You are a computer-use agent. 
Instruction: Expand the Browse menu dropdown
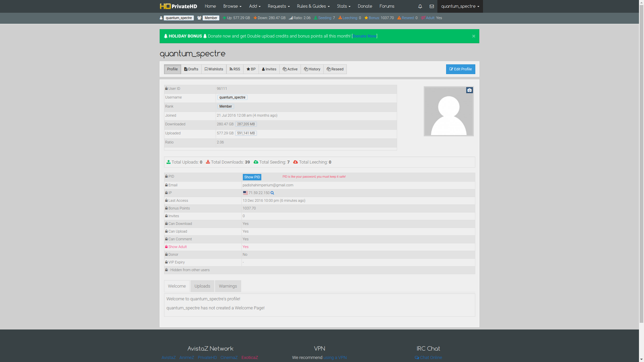pos(232,6)
